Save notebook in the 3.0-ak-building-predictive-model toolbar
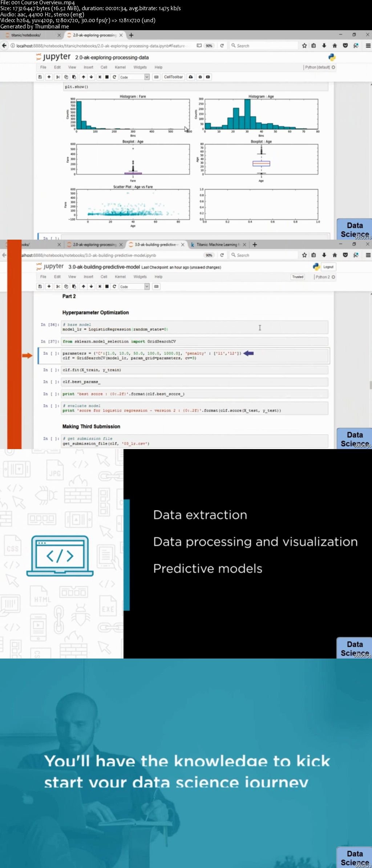The width and height of the screenshot is (372, 868). coord(40,287)
